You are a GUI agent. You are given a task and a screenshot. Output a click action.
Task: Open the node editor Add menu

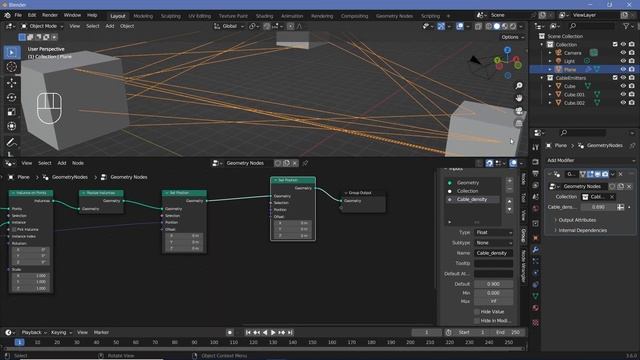pyautogui.click(x=62, y=163)
